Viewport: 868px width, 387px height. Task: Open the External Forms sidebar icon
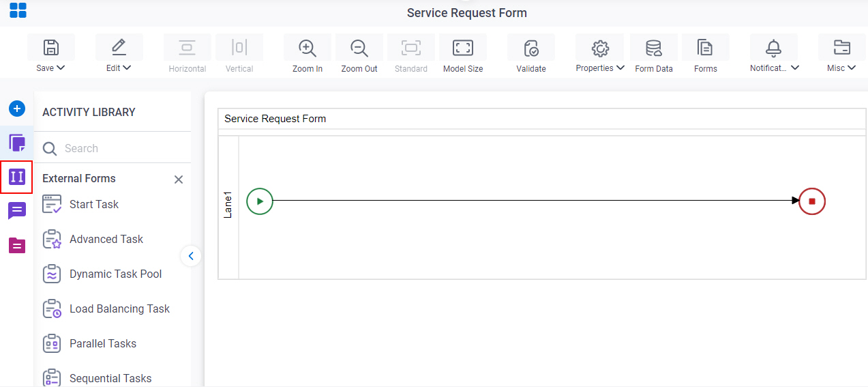pyautogui.click(x=17, y=177)
